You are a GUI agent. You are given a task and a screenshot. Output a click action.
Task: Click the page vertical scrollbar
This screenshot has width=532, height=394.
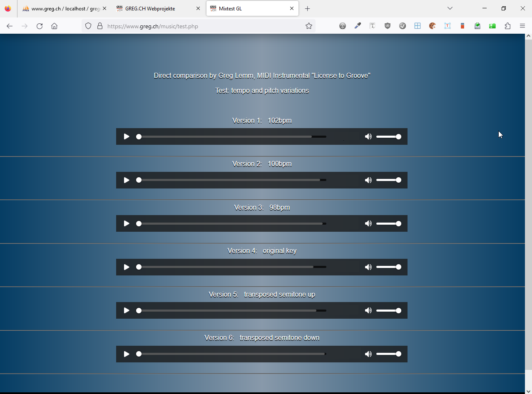528,205
